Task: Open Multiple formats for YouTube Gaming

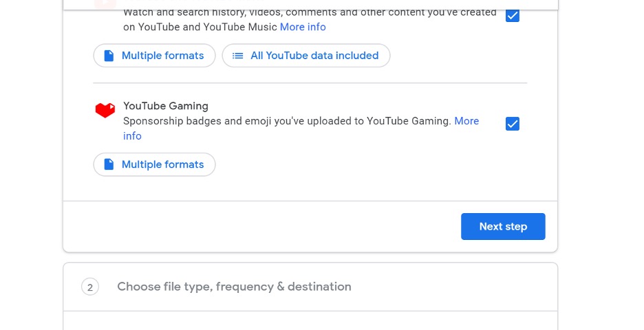Action: tap(154, 164)
